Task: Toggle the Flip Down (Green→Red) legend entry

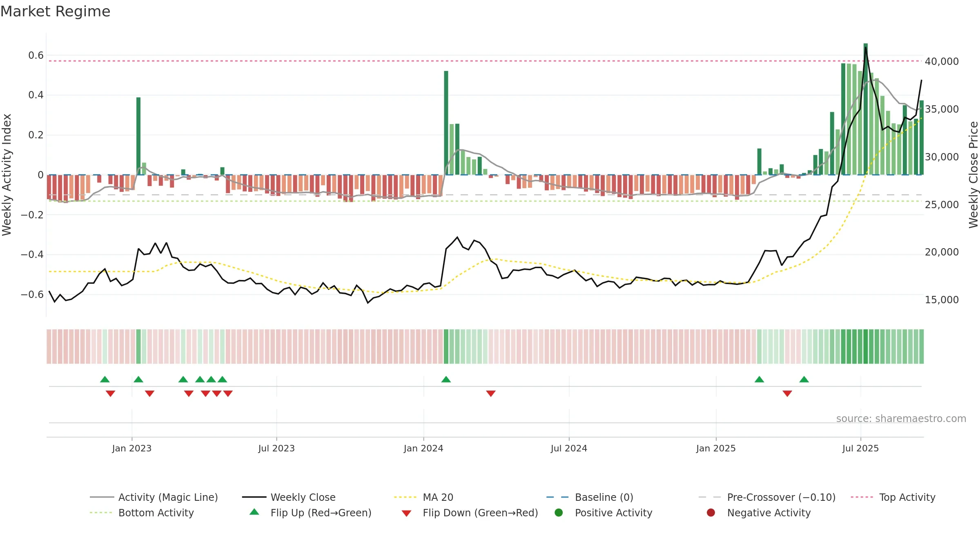Action: coord(470,513)
